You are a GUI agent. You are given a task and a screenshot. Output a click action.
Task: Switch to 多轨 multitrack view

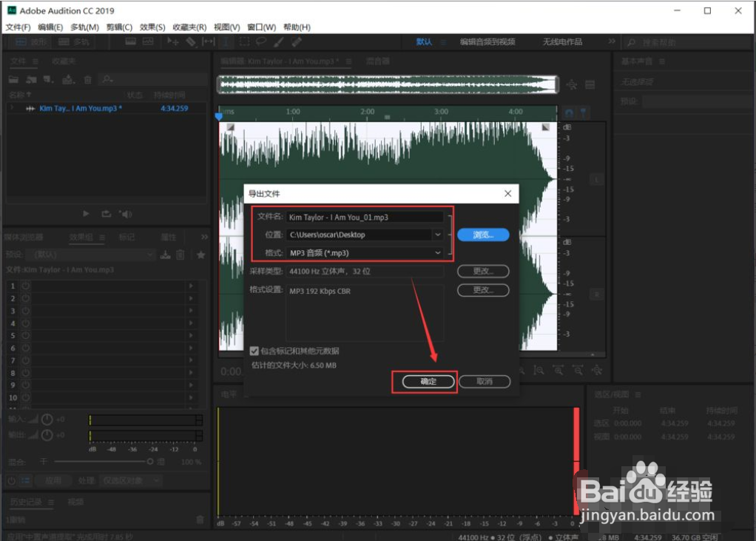tap(74, 42)
